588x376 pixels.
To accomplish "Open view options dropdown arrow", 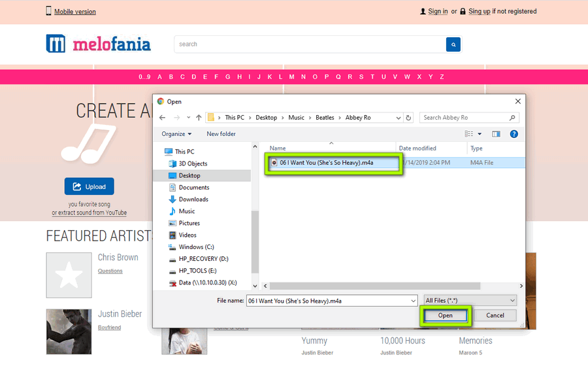I will pos(480,134).
